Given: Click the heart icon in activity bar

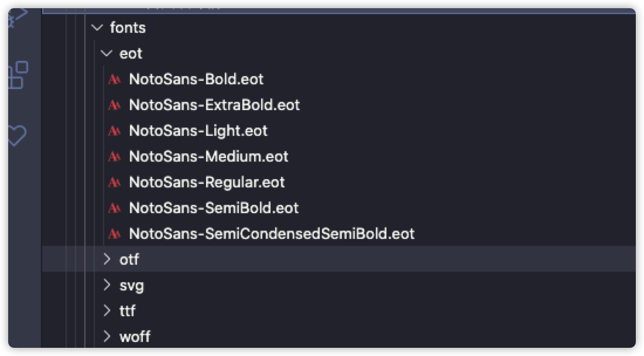Looking at the screenshot, I should (x=16, y=136).
